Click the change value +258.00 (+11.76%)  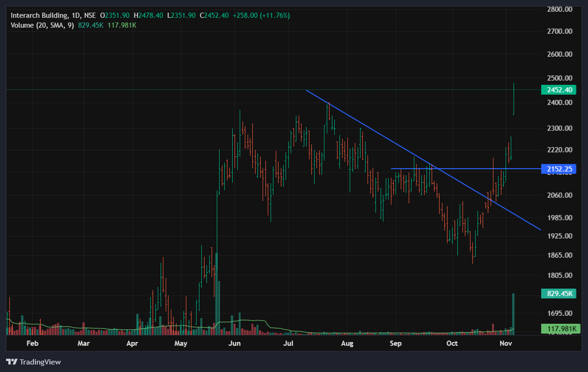coord(261,16)
